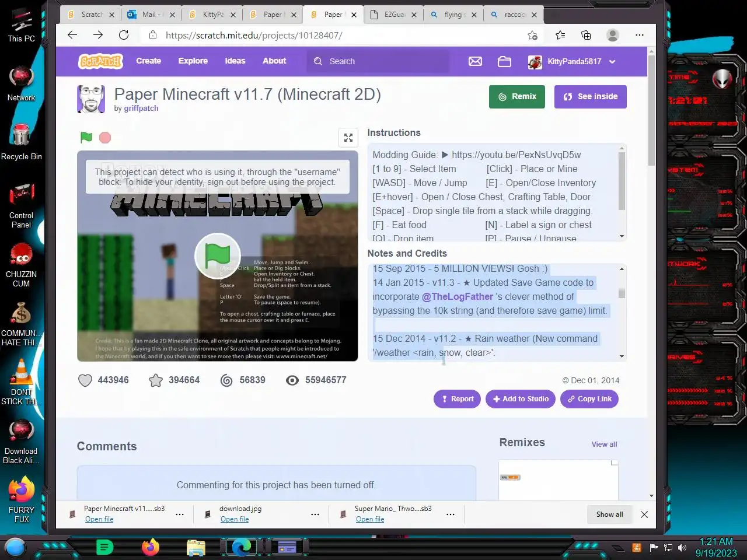Expand the KittyPanda5817 account dropdown arrow

612,62
